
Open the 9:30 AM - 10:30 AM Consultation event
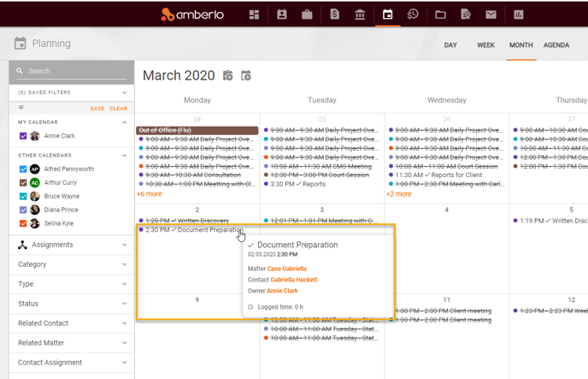pyautogui.click(x=190, y=175)
